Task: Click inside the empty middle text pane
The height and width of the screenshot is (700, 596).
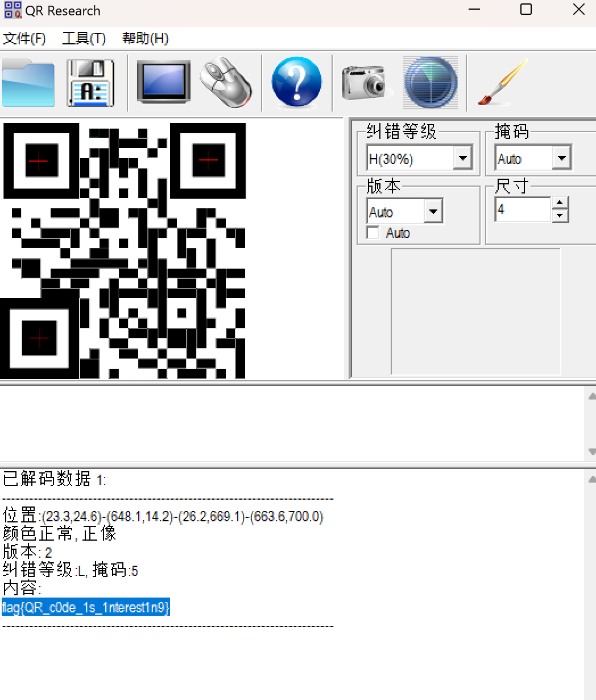Action: 292,423
